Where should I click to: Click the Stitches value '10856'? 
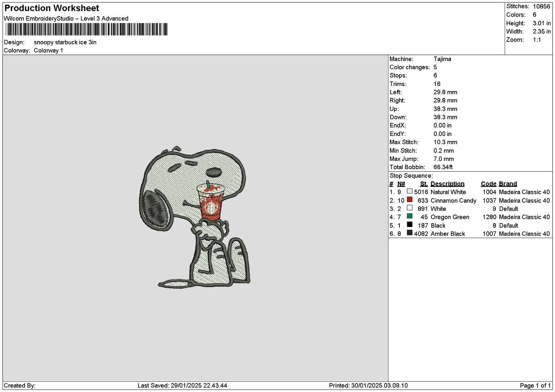tap(541, 7)
